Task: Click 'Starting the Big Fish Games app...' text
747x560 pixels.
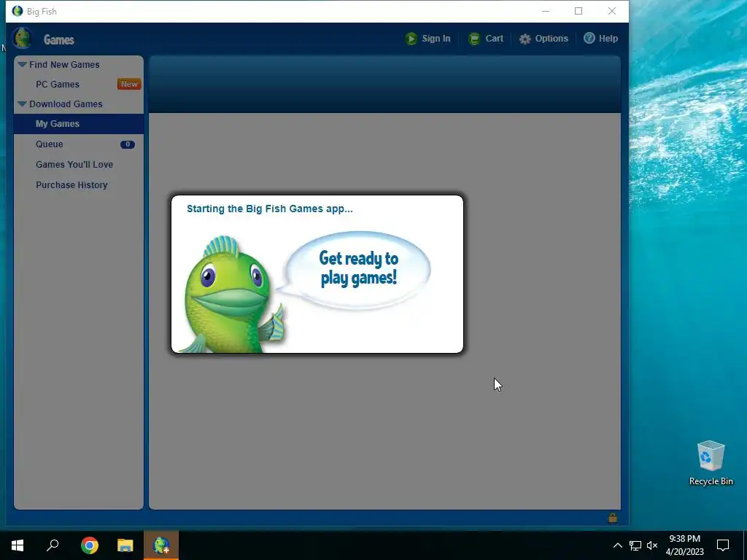Action: point(270,209)
